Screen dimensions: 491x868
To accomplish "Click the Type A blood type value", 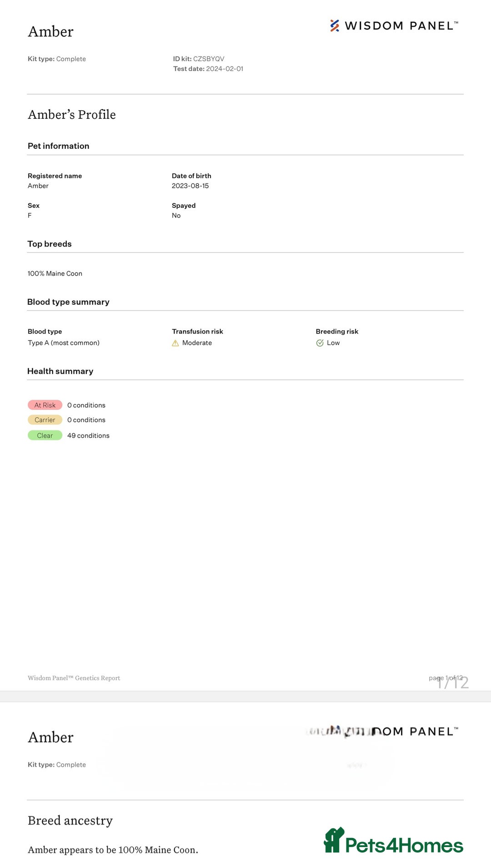I will pos(64,343).
